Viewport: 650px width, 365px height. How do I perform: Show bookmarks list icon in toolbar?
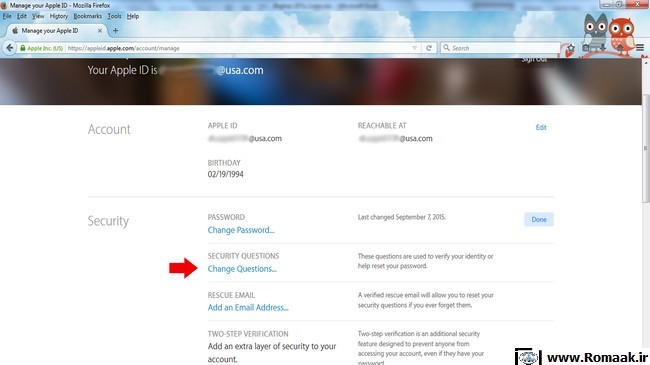click(x=586, y=48)
